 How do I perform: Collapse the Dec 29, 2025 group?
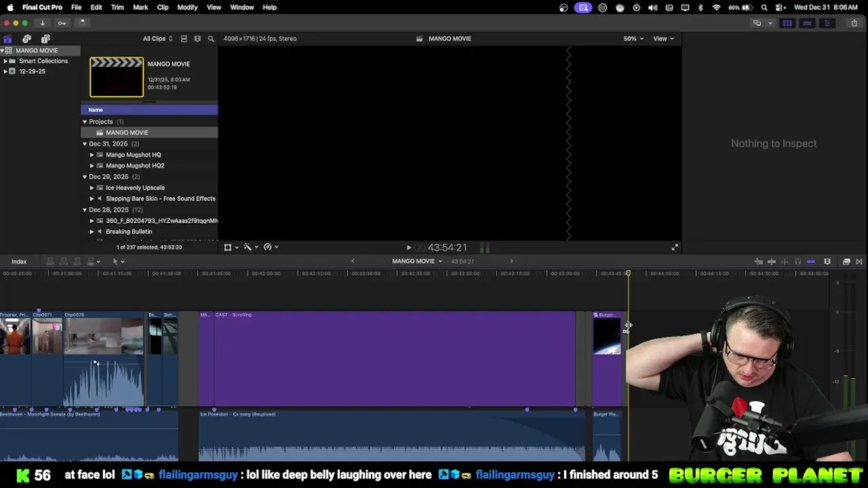click(x=85, y=177)
